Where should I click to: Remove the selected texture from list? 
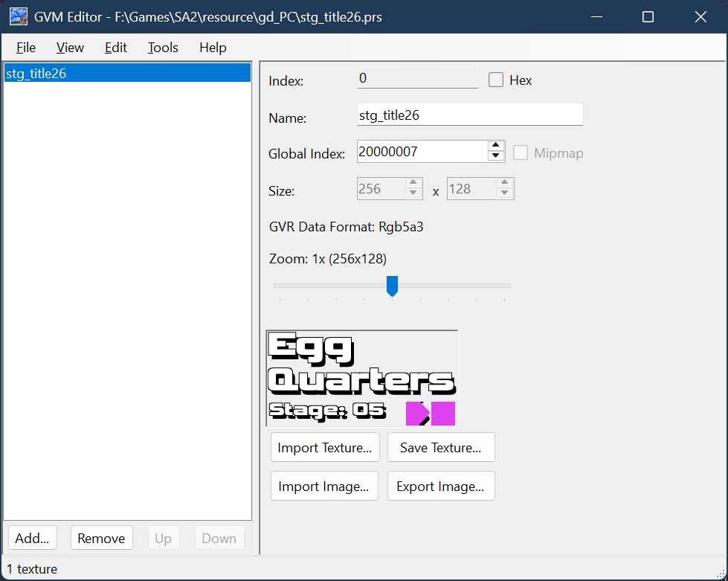(x=101, y=538)
